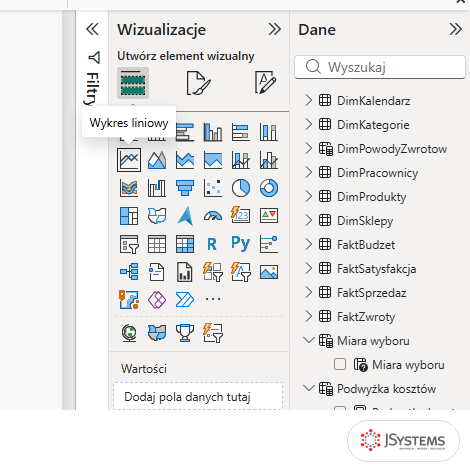Expand the FaktBudzet table
This screenshot has height=472, width=470.
[x=309, y=244]
